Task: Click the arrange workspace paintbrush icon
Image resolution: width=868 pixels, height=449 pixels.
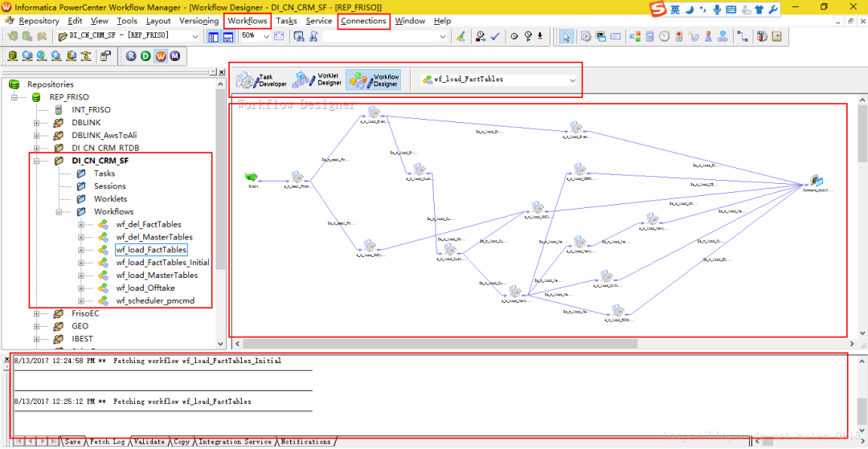Action: click(460, 36)
